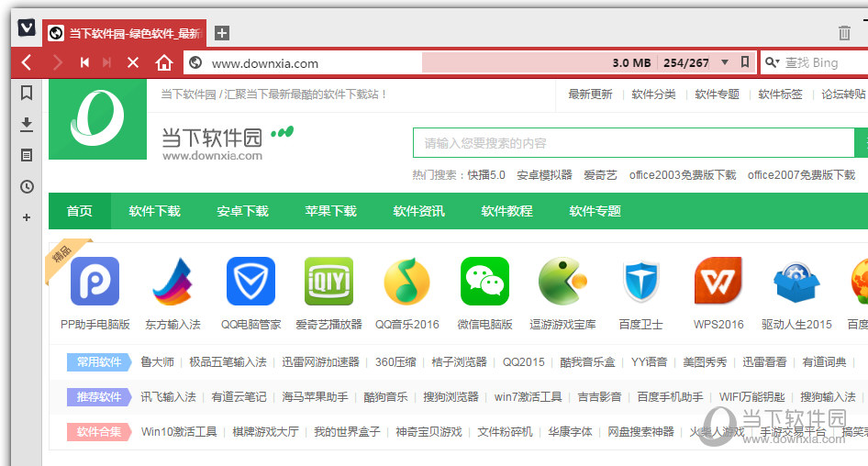The width and height of the screenshot is (868, 466).
Task: Bookmark this page in address bar
Action: pyautogui.click(x=745, y=62)
